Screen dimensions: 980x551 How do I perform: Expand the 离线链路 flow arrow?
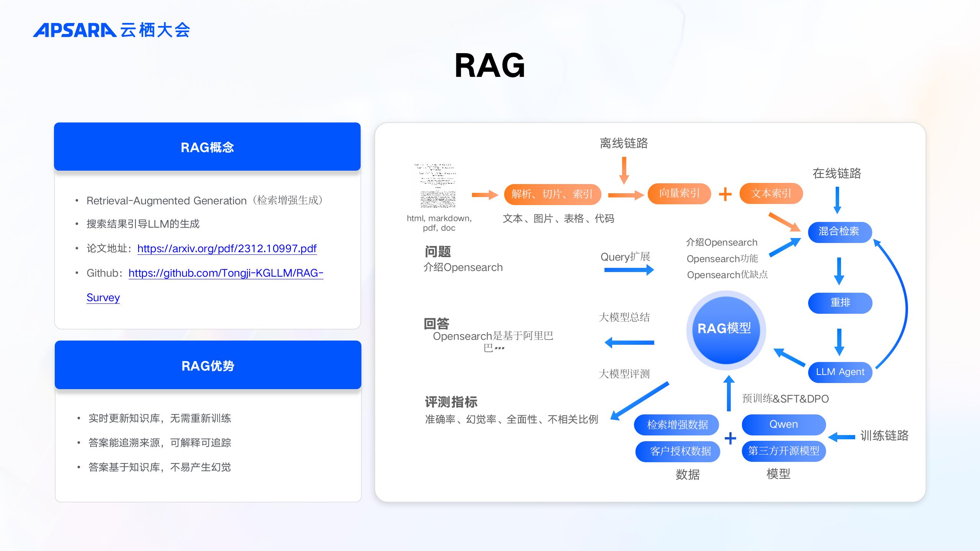click(624, 168)
